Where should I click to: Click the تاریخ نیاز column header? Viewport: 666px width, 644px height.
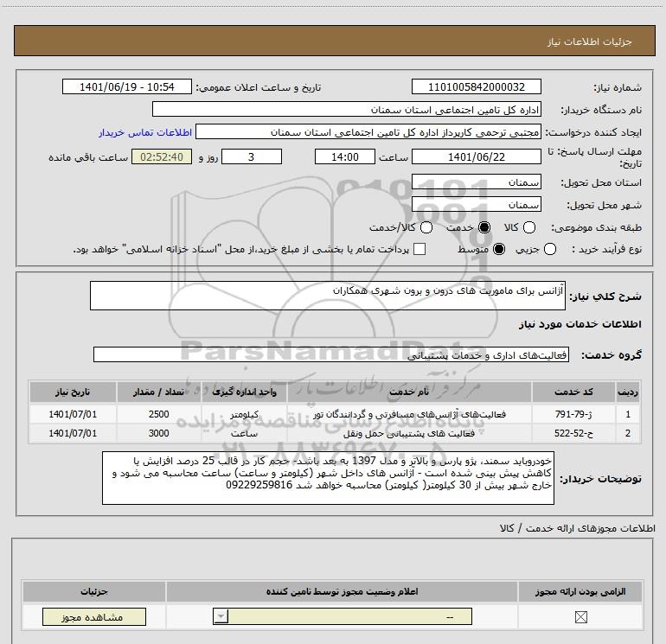[x=73, y=392]
